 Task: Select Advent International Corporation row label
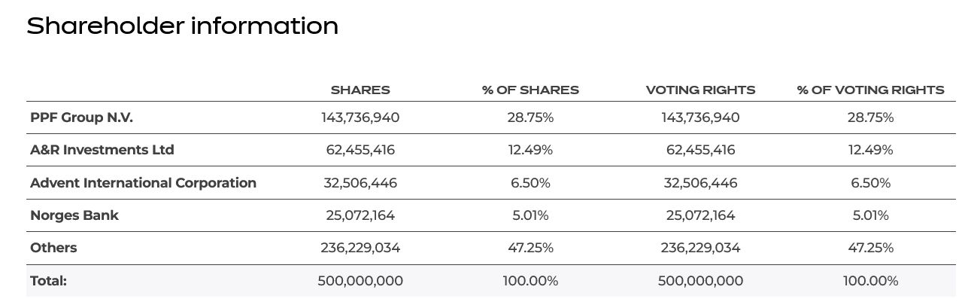point(143,183)
